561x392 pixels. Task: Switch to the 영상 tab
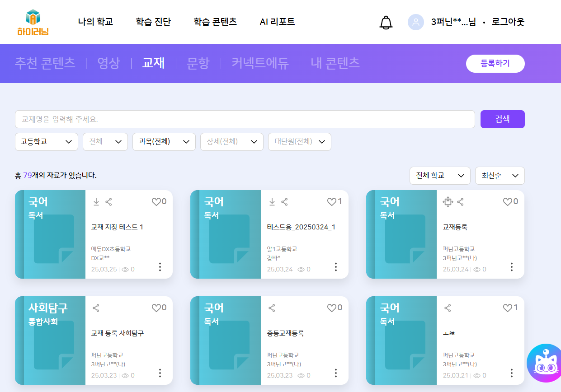[x=108, y=63]
